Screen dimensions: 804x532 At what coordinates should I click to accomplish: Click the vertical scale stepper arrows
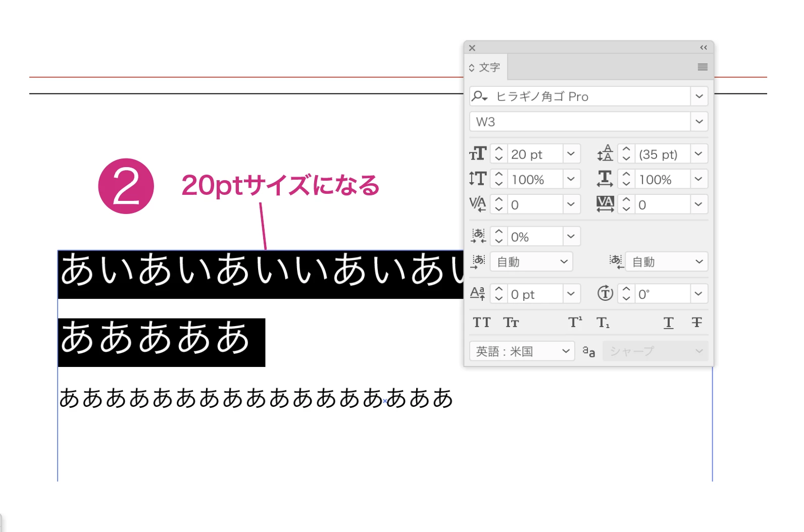pyautogui.click(x=498, y=179)
